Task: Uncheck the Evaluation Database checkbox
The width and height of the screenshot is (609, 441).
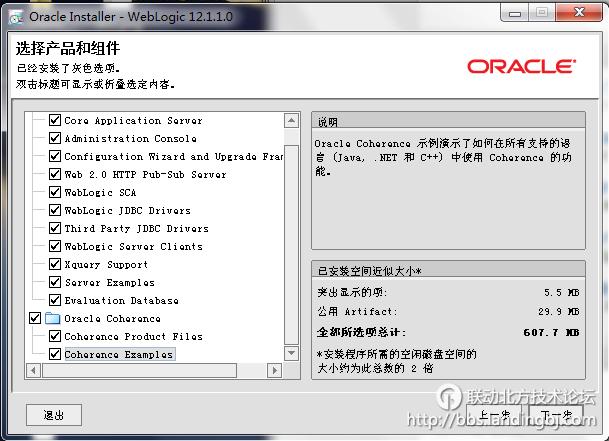Action: [55, 300]
